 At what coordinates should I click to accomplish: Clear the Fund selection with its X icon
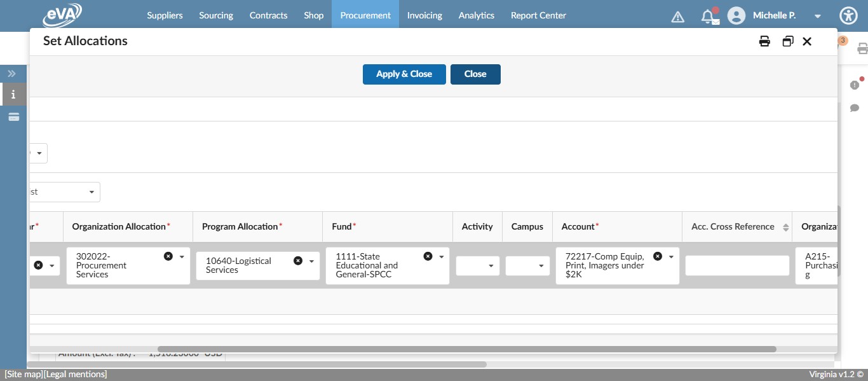point(428,256)
